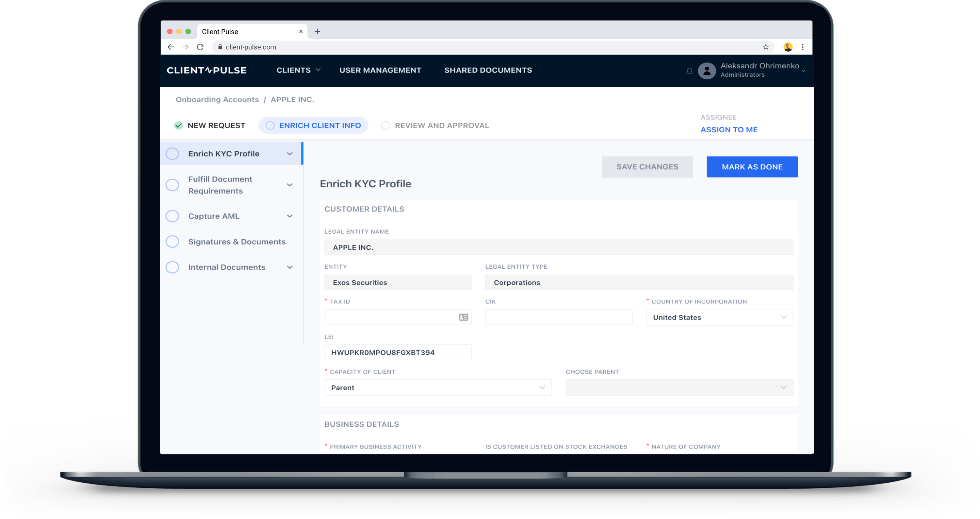Open the browser three-dot menu
The image size is (980, 519).
pos(803,47)
